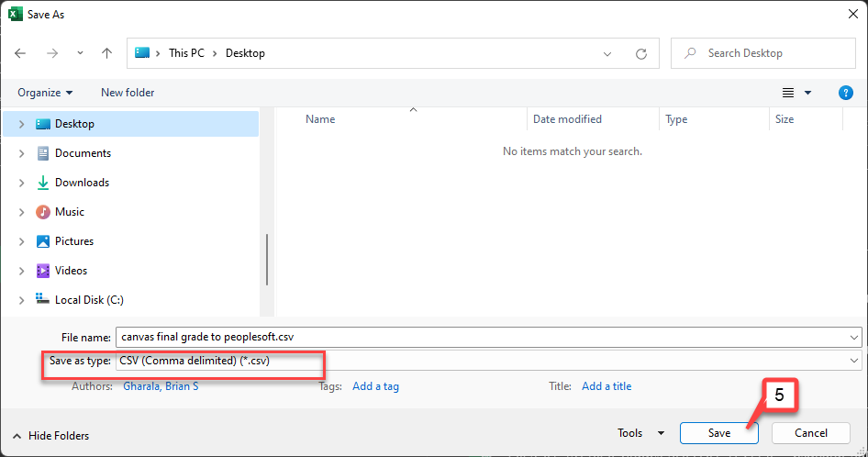The width and height of the screenshot is (868, 457).
Task: Expand the Videos tree node
Action: click(x=22, y=271)
